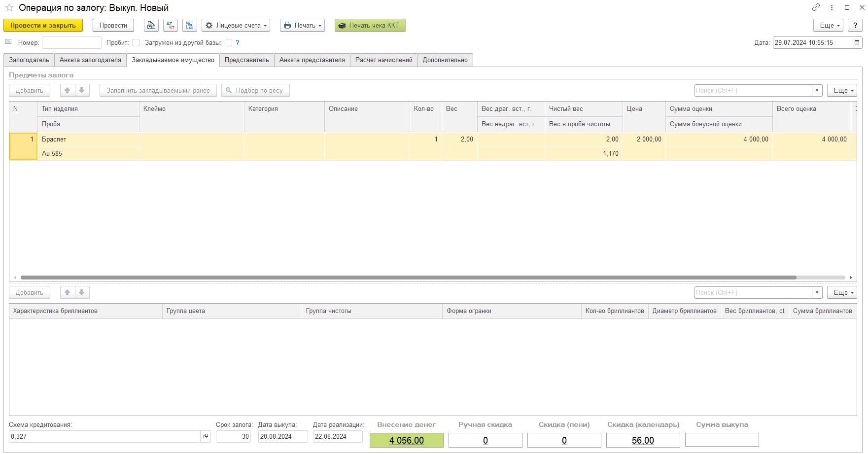Toggle the Загружен из другой базы checkbox
The width and height of the screenshot is (868, 454).
pyautogui.click(x=228, y=43)
